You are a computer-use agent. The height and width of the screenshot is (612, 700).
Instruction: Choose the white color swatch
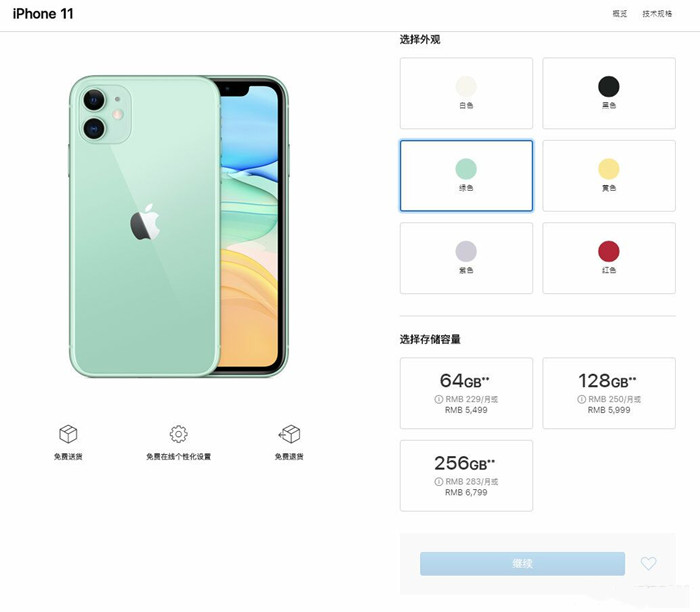pos(466,93)
